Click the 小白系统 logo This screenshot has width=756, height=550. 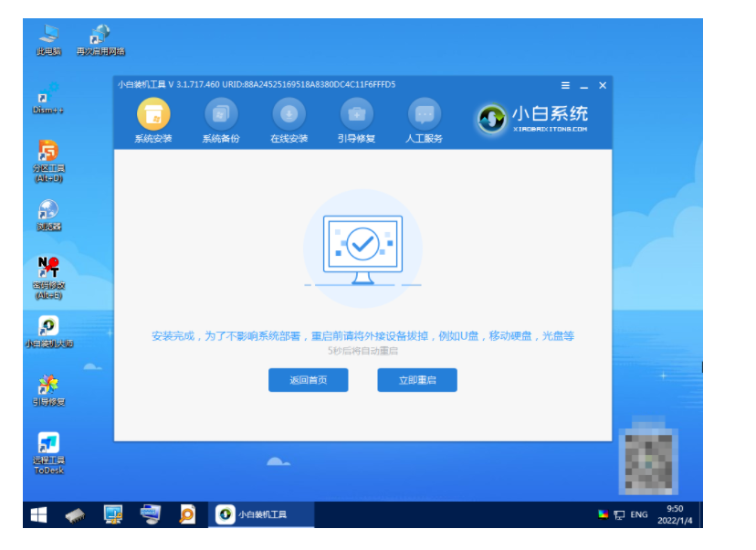[x=533, y=118]
